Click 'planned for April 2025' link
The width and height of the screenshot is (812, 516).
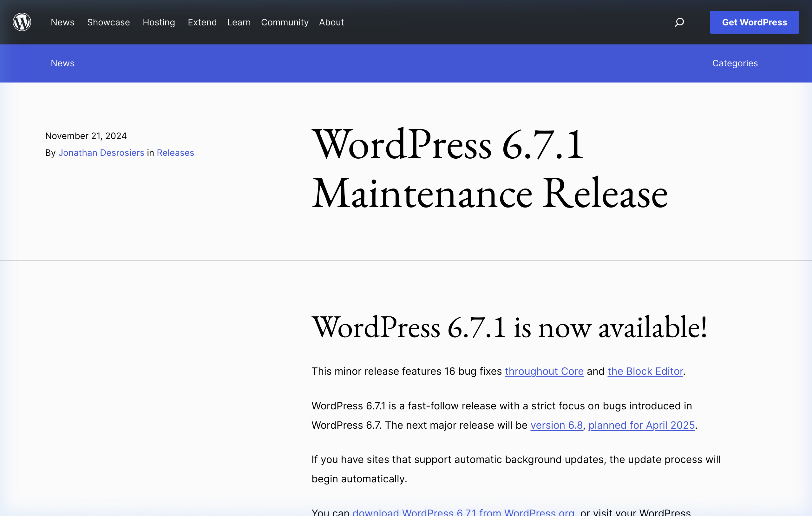(x=641, y=425)
